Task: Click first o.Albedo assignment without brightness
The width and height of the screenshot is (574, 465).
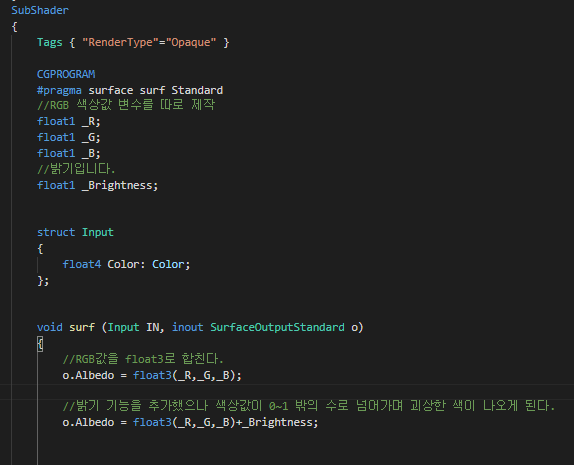Action: 152,376
